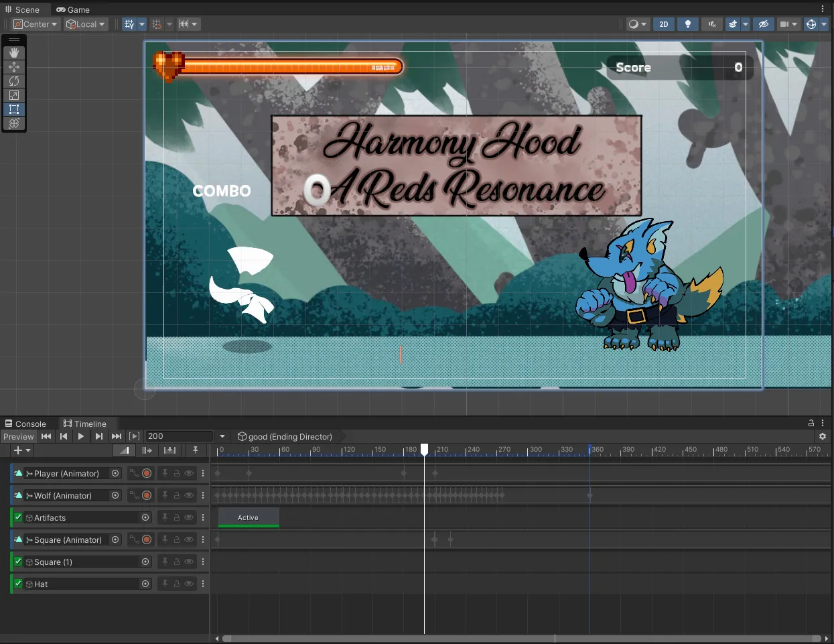Open scene camera settings dropdown
This screenshot has width=834, height=644.
click(788, 24)
